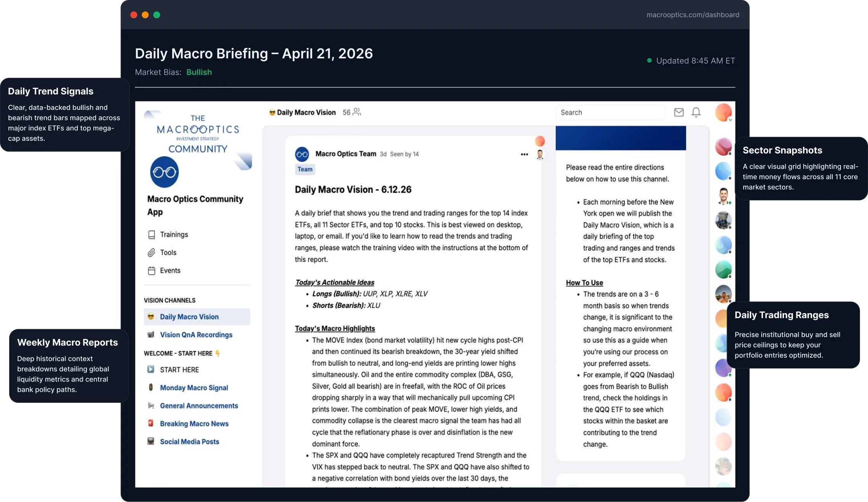
Task: Click the Daily Macro Vision channel header title
Action: pyautogui.click(x=306, y=113)
